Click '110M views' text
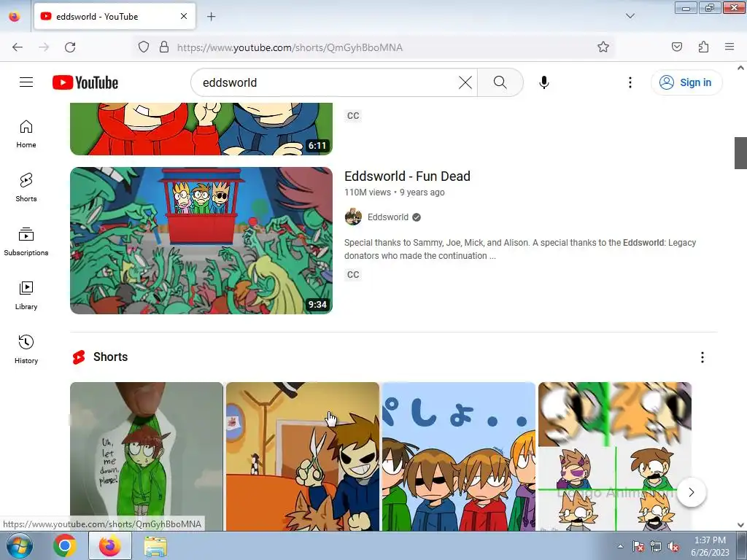 coord(368,192)
